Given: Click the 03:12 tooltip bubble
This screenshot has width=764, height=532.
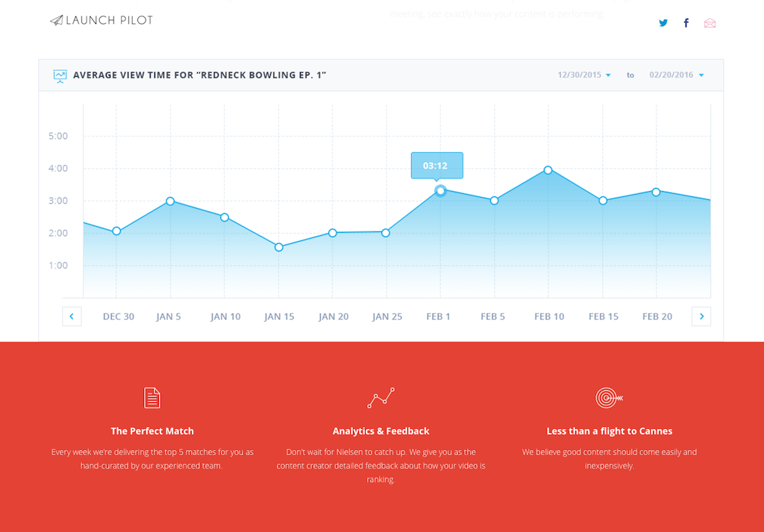Looking at the screenshot, I should (436, 166).
